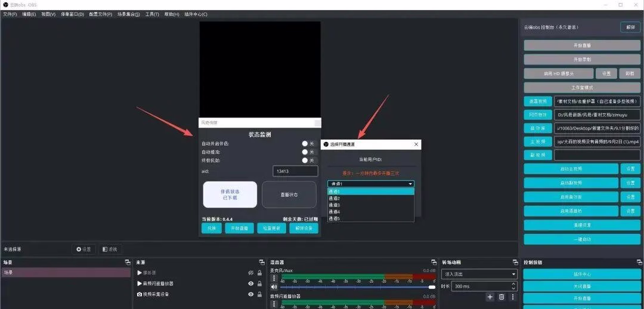This screenshot has height=309, width=644.
Task: Select 通道2 in the dropdown list
Action: [x=371, y=198]
